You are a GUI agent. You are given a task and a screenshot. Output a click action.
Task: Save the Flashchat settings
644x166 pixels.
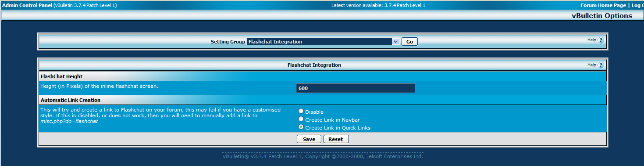pyautogui.click(x=309, y=139)
